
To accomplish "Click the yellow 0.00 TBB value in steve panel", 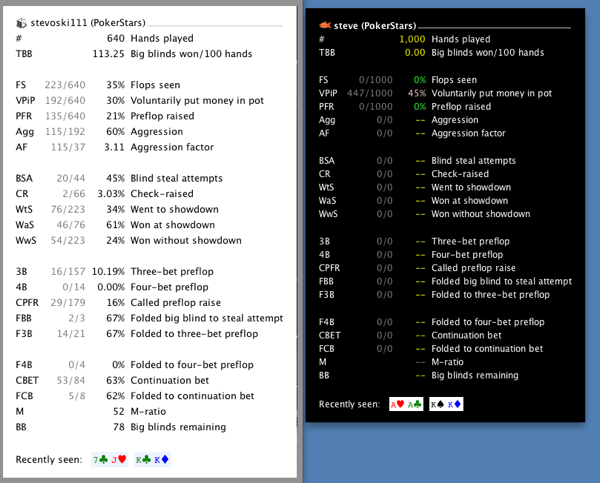I will tap(415, 53).
